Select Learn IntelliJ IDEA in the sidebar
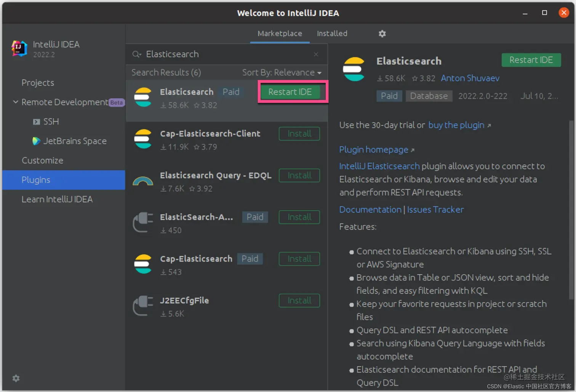Image resolution: width=576 pixels, height=392 pixels. coord(57,199)
